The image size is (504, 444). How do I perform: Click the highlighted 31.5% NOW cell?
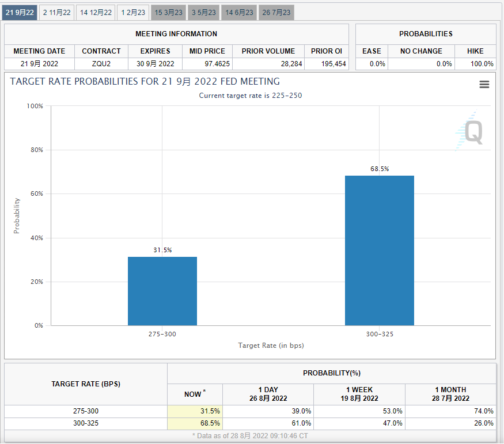click(195, 411)
